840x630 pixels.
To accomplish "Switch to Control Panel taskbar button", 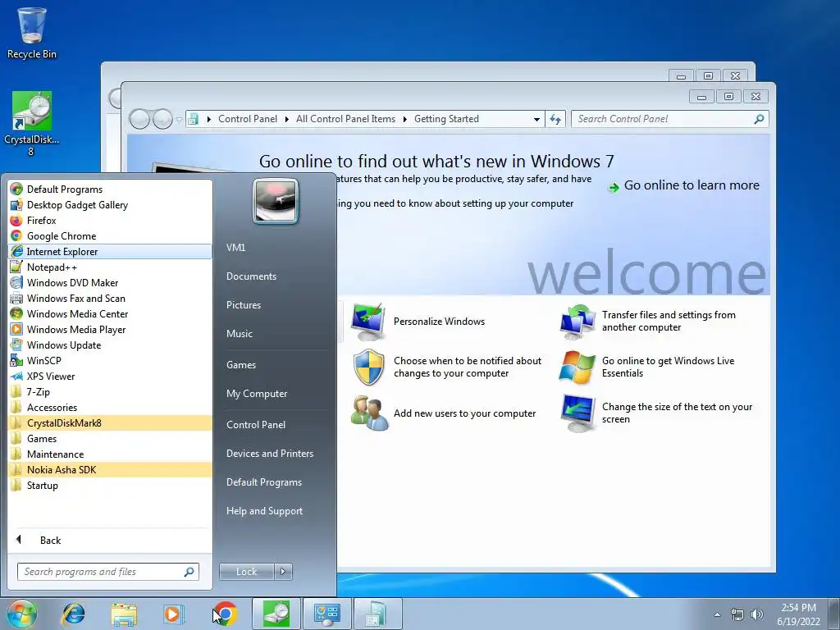I will 326,614.
